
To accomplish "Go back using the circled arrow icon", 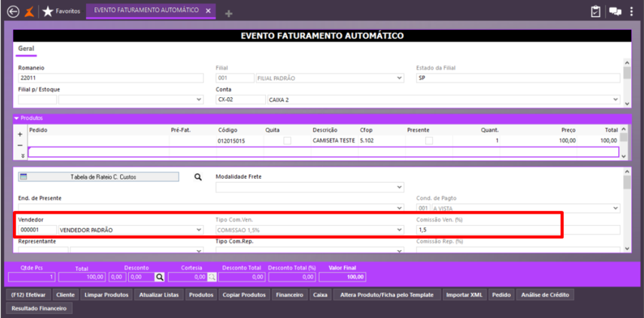I will click(x=13, y=11).
